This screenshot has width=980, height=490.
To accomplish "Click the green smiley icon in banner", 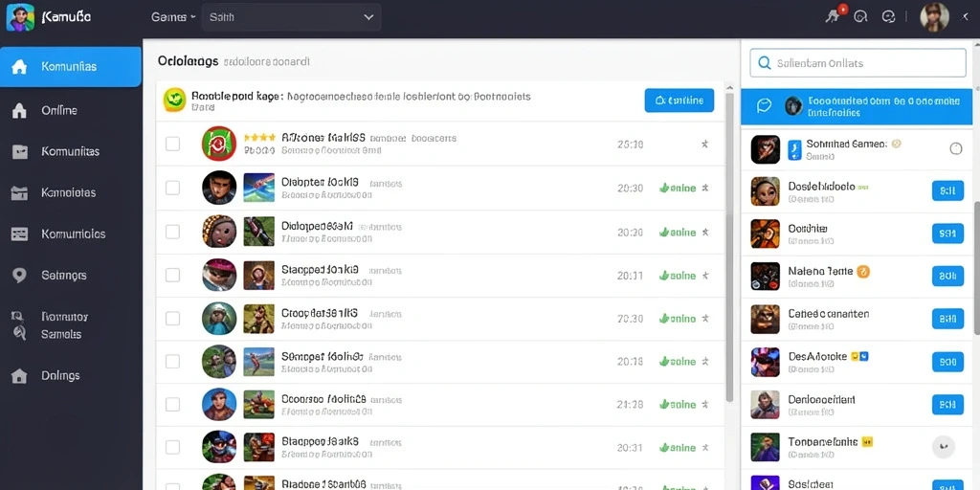I will click(174, 100).
